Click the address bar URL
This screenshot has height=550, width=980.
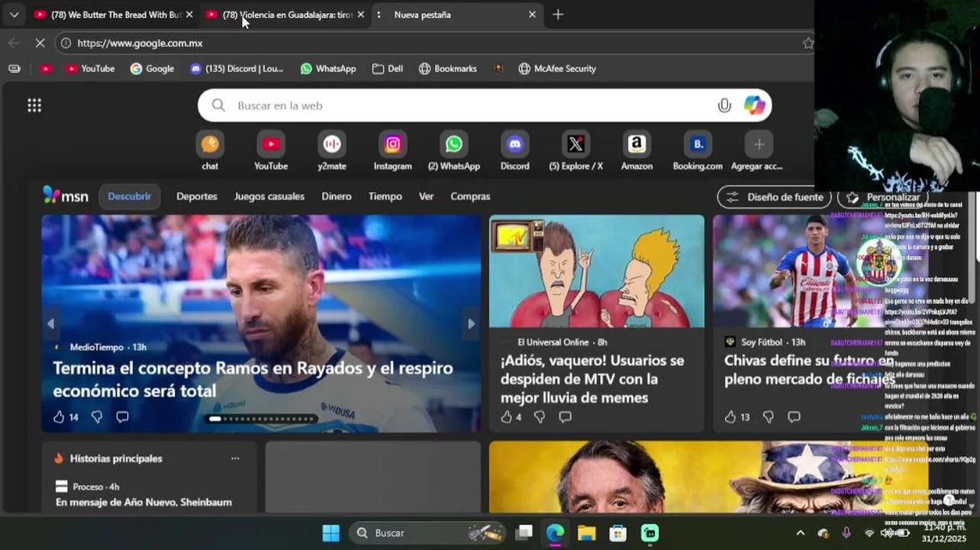tap(140, 43)
